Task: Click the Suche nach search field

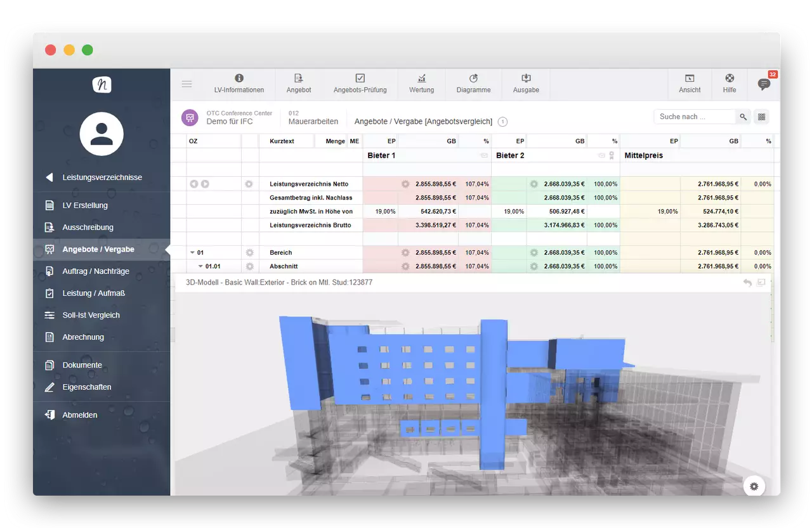Action: tap(695, 117)
